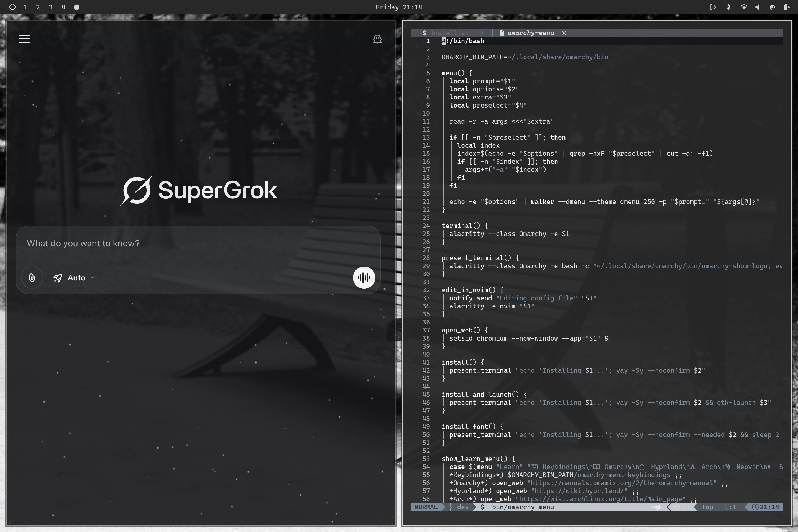Click the terminal() function definition

click(465, 226)
